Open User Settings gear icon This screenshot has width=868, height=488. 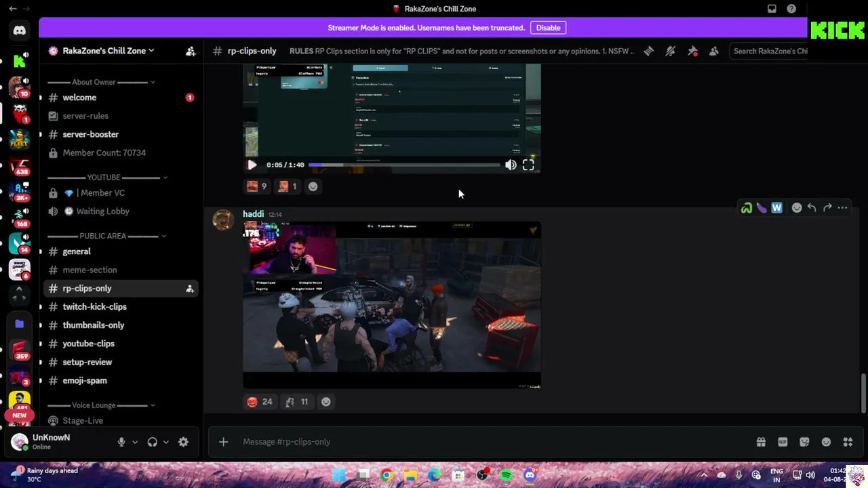pyautogui.click(x=183, y=442)
